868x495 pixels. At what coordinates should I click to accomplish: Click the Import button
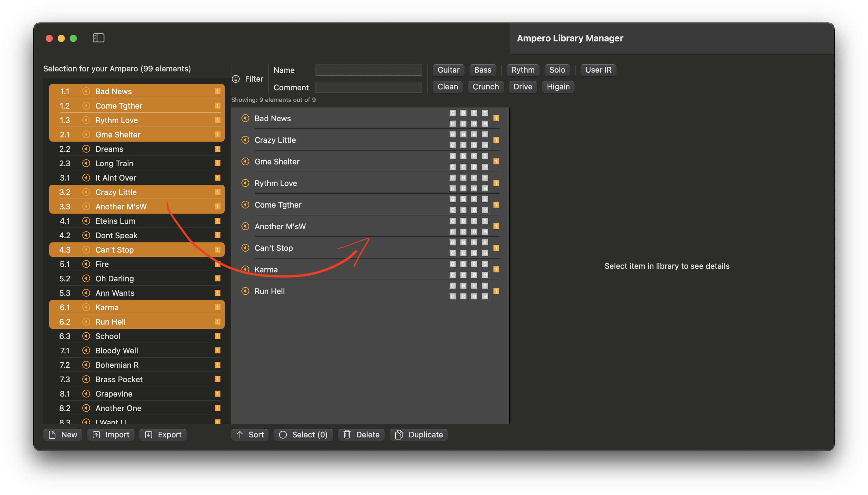pos(111,434)
